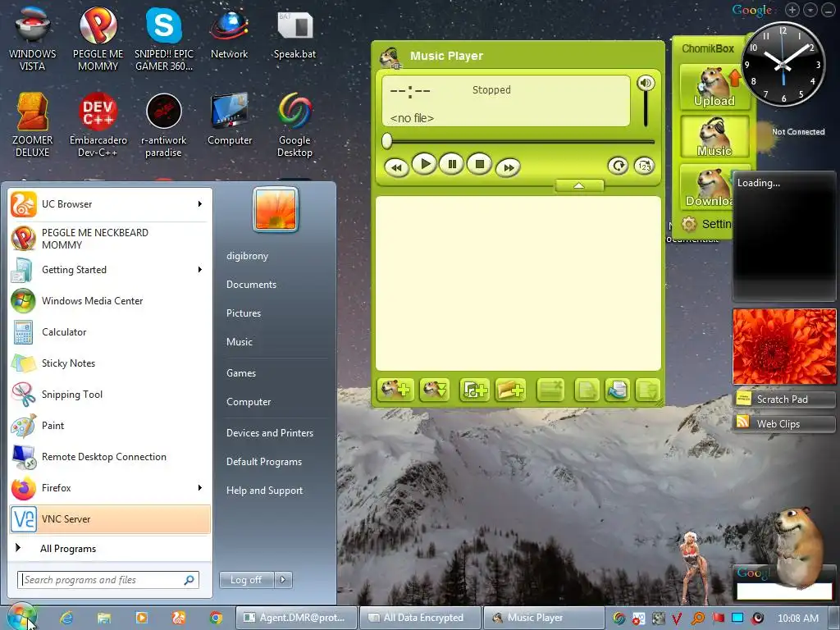This screenshot has width=840, height=630.
Task: Add music file to the playlist
Action: pos(474,390)
